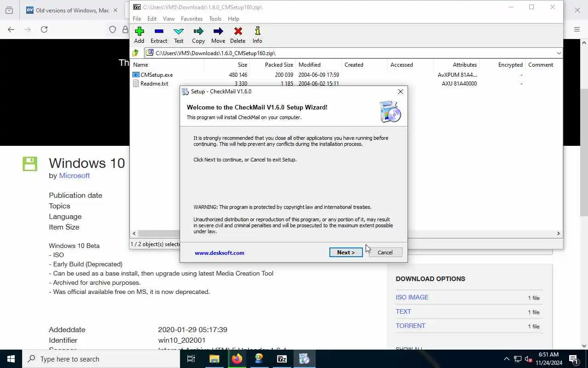This screenshot has height=368, width=588.
Task: Click inside the 7-Zip address path field
Action: [x=349, y=53]
